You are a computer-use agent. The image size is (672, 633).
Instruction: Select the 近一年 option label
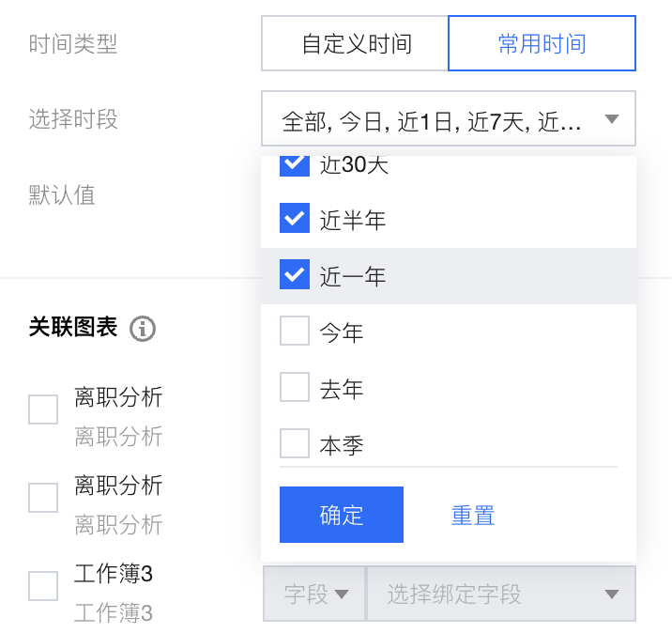click(x=353, y=277)
